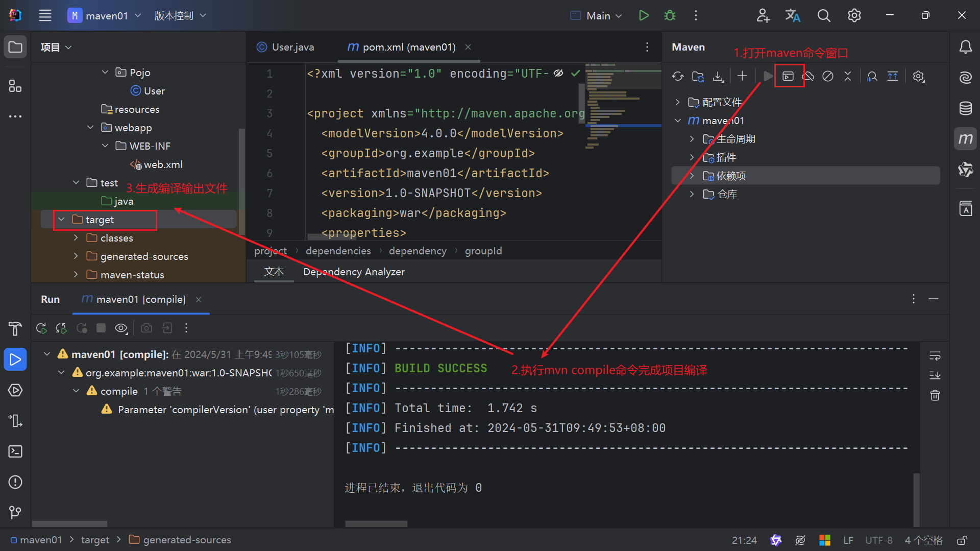Expand 生命周期 node in Maven

[x=692, y=139]
